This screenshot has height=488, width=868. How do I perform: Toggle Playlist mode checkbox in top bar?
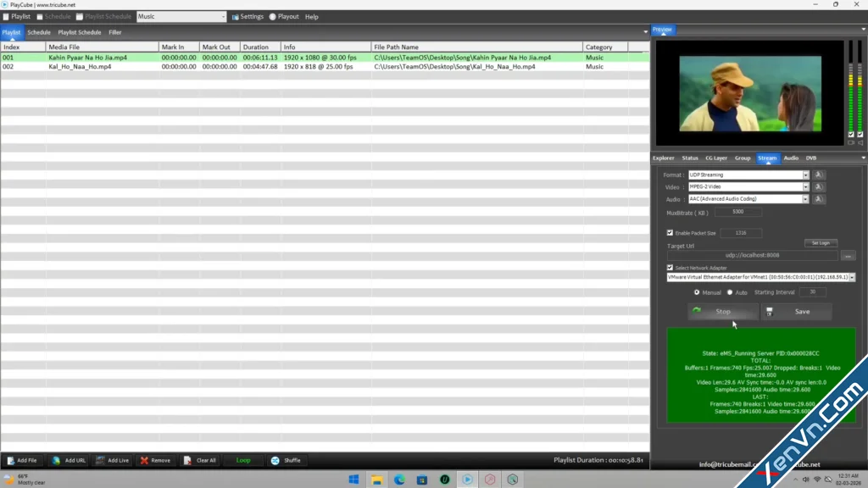[6, 17]
